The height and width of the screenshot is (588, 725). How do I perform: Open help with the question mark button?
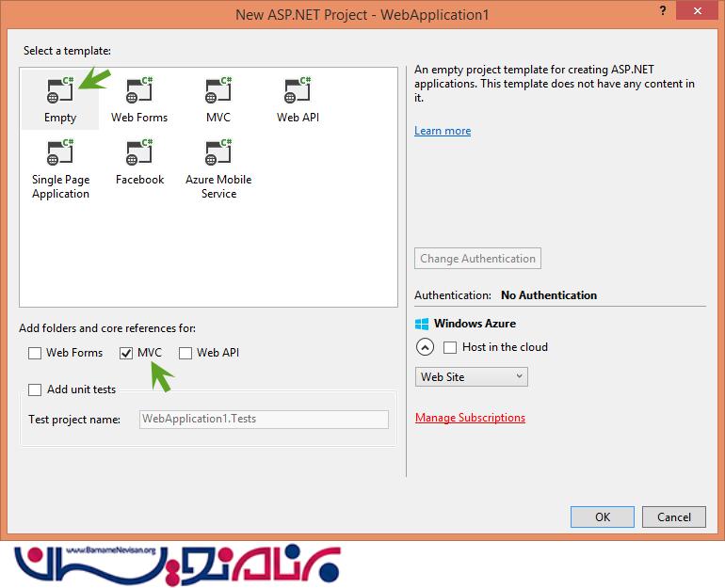[x=663, y=10]
